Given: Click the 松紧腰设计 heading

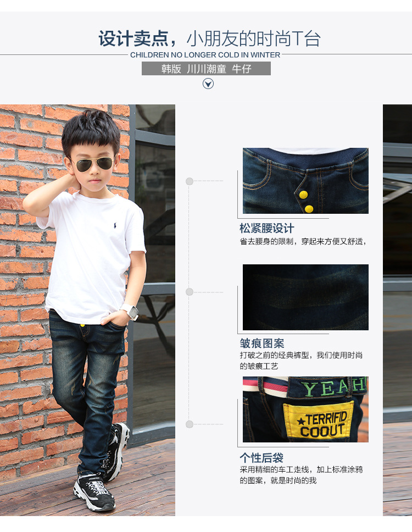Looking at the screenshot, I should click(x=267, y=228).
